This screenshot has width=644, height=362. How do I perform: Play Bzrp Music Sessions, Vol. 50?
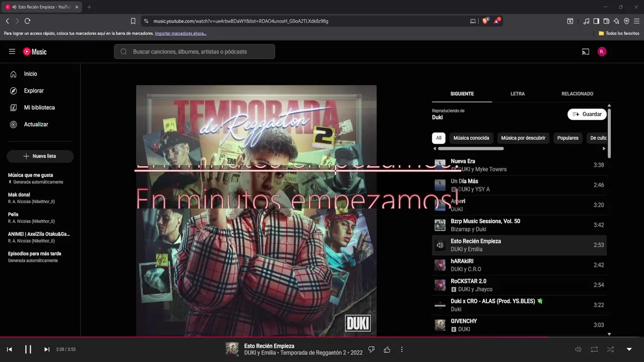coord(519,225)
